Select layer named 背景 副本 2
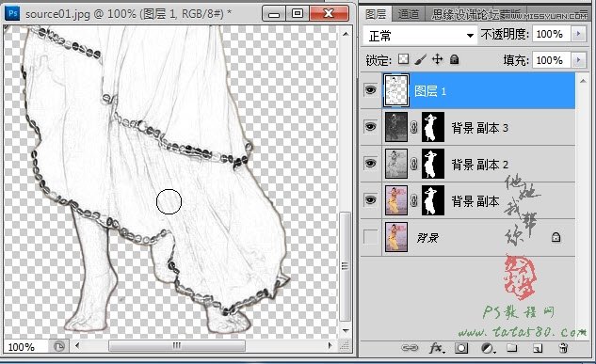596x364 pixels. point(479,165)
